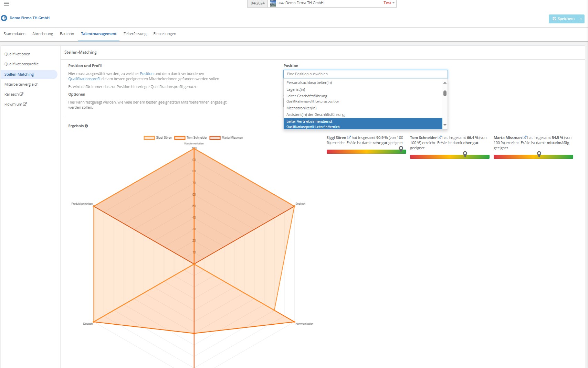588x368 pixels.
Task: Follow the Qualifikationsprofil link in description
Action: (84, 79)
